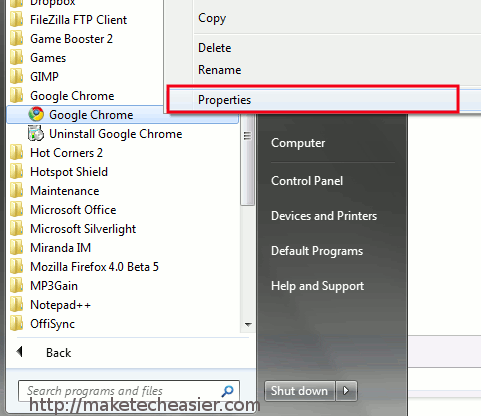481x416 pixels.
Task: Focus the Search programs and files box
Action: point(129,391)
